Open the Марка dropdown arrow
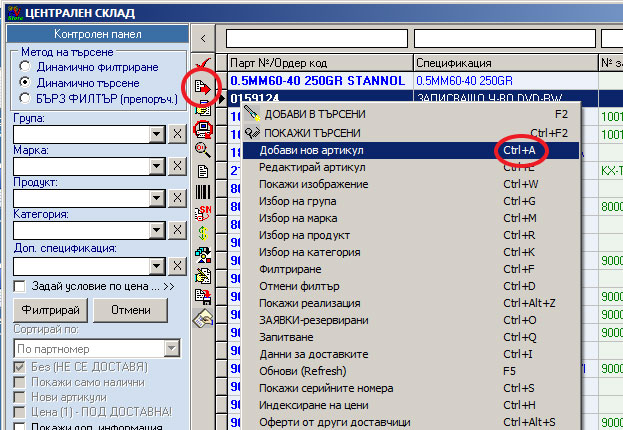623x430 pixels. (157, 166)
